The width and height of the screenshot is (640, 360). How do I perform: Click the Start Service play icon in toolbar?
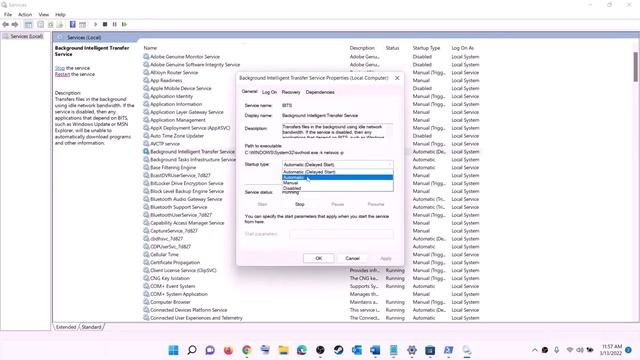(x=96, y=24)
